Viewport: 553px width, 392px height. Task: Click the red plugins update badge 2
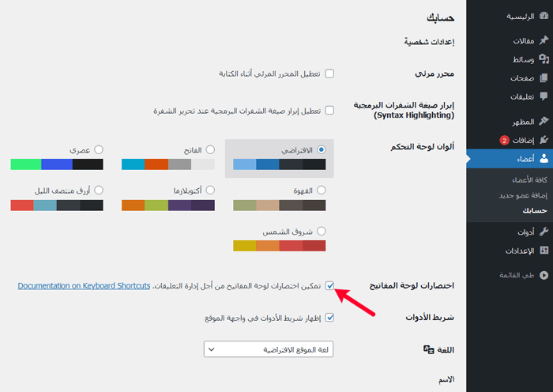[x=504, y=141]
